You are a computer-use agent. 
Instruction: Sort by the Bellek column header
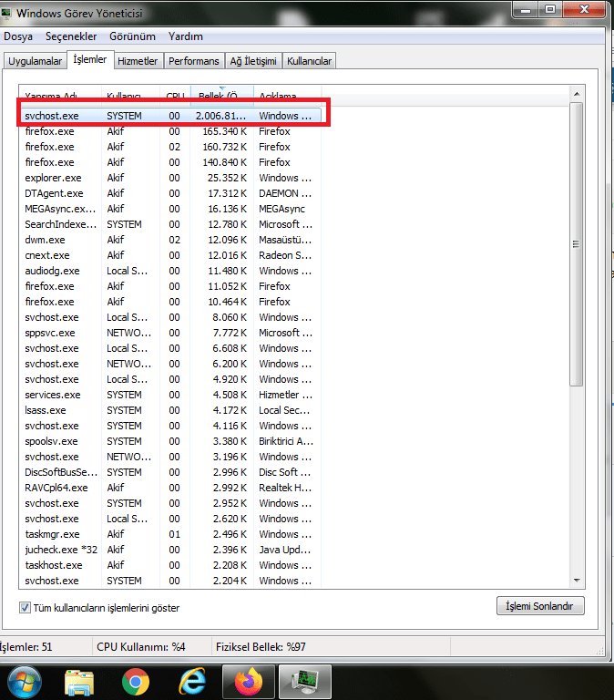coord(221,96)
